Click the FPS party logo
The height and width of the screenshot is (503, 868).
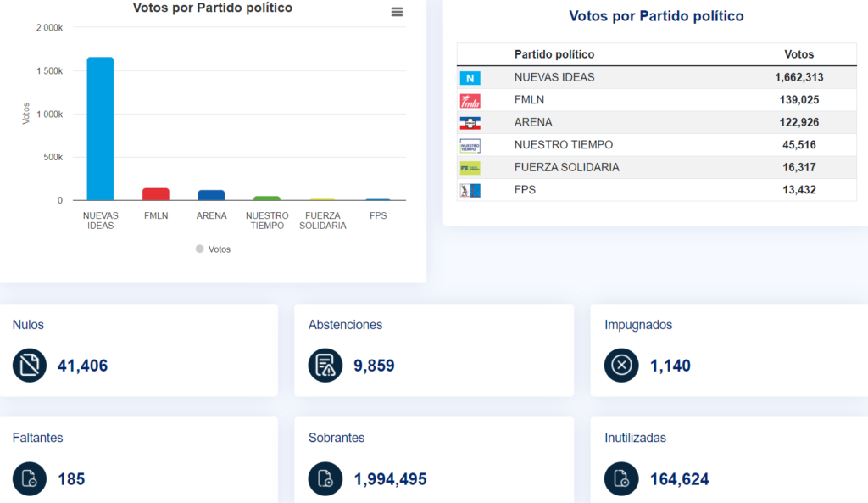(470, 191)
